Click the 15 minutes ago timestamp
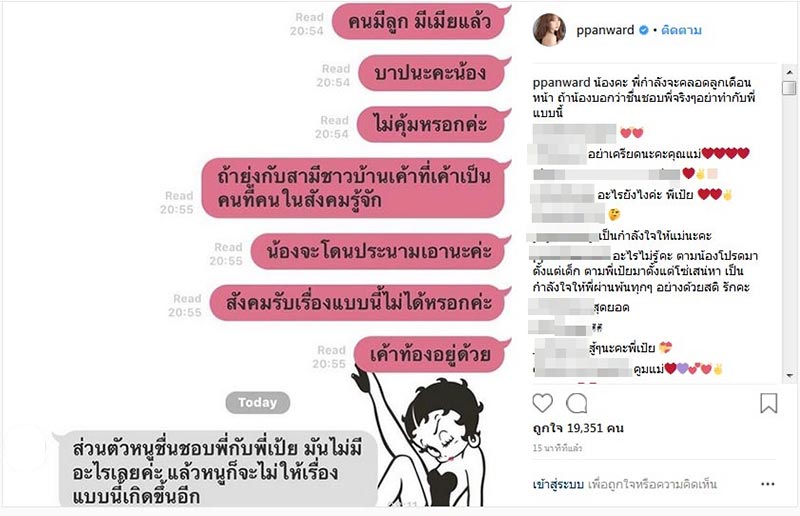The image size is (800, 516). point(557,448)
